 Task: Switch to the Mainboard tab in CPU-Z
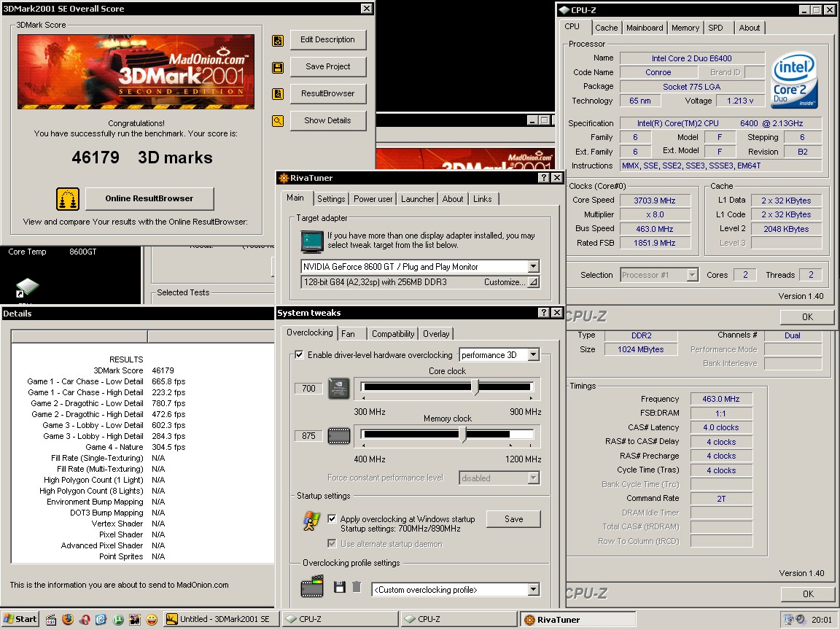pyautogui.click(x=645, y=28)
